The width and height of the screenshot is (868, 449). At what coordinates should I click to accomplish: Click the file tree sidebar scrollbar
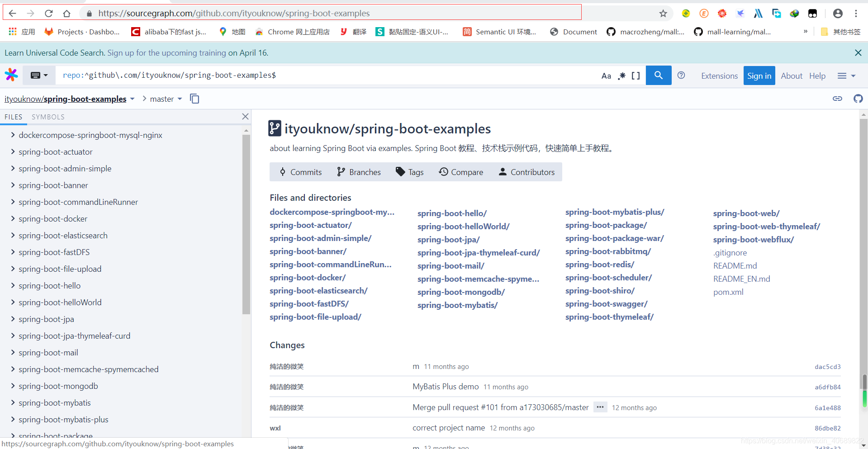(x=246, y=225)
